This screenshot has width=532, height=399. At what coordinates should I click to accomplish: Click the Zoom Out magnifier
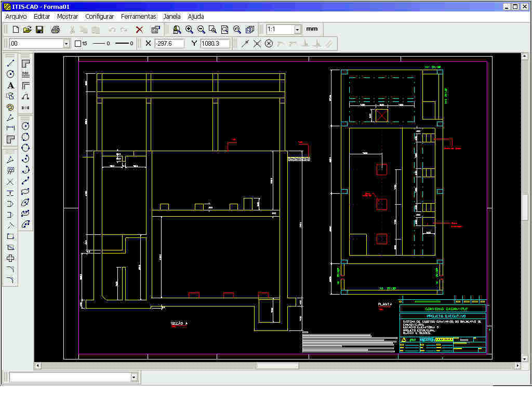pyautogui.click(x=201, y=30)
